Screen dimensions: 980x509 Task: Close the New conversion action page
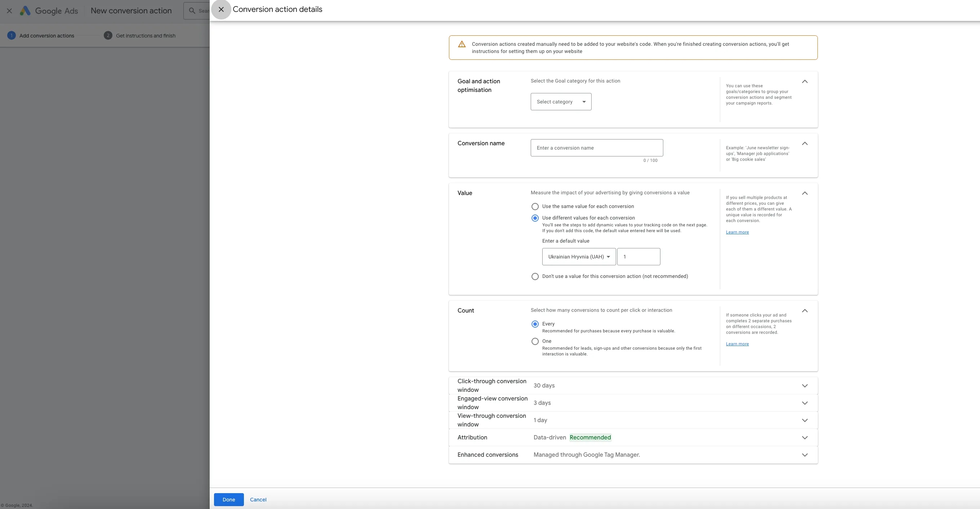[x=9, y=11]
